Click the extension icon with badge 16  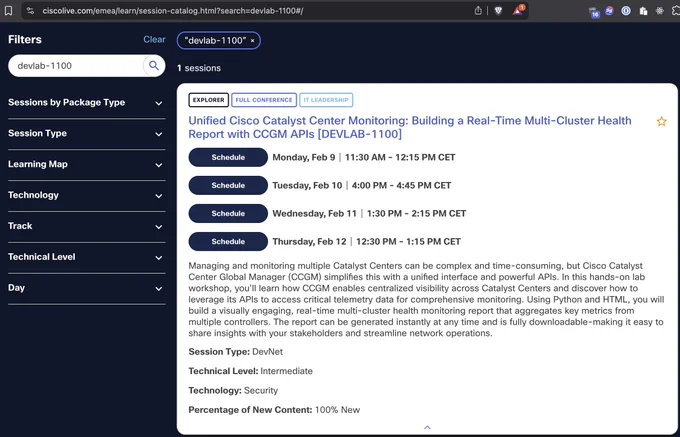point(594,12)
